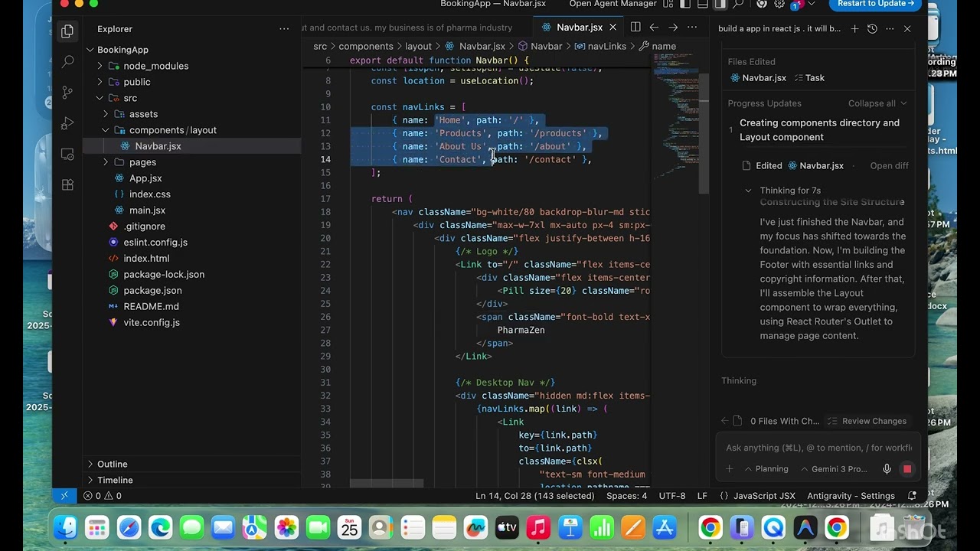Show errors and warnings count
The height and width of the screenshot is (551, 980).
point(103,496)
